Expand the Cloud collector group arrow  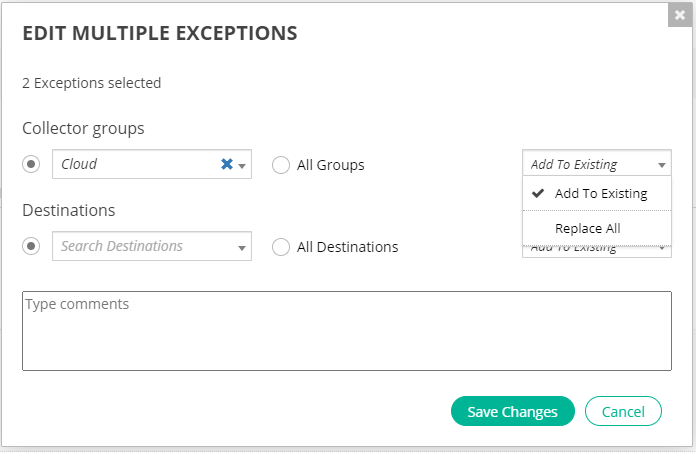pos(242,166)
